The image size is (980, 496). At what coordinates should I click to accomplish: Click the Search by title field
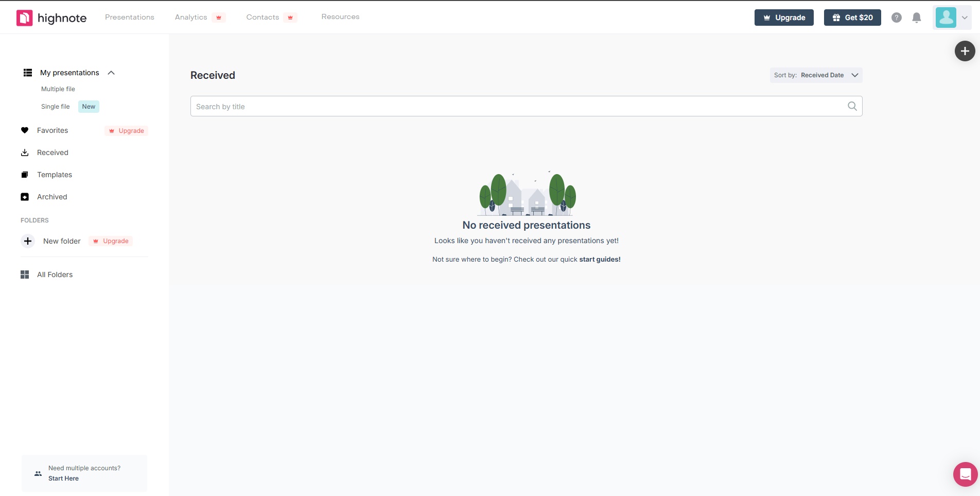(515, 106)
